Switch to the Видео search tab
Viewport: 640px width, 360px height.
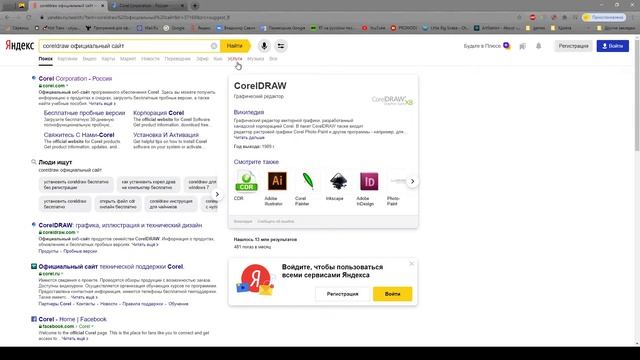point(89,59)
